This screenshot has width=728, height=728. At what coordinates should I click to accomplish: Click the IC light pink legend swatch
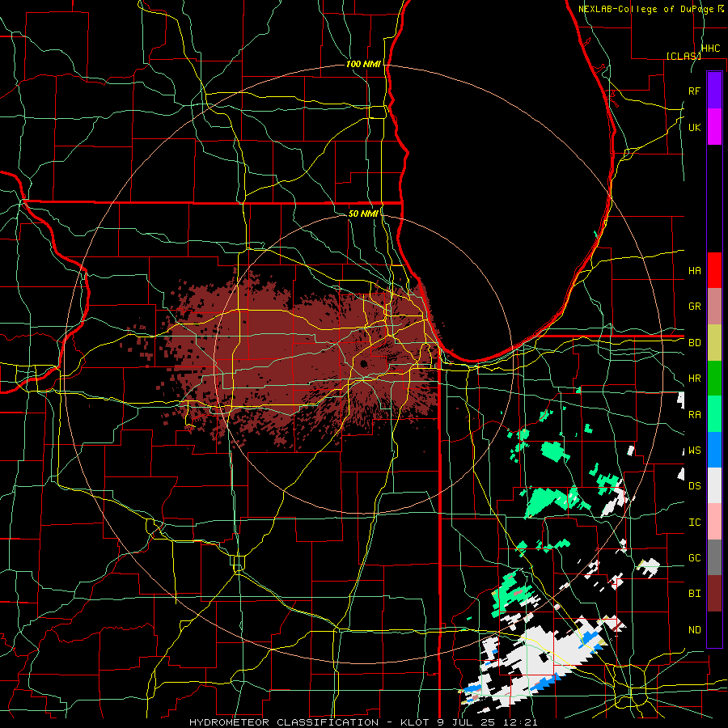714,522
